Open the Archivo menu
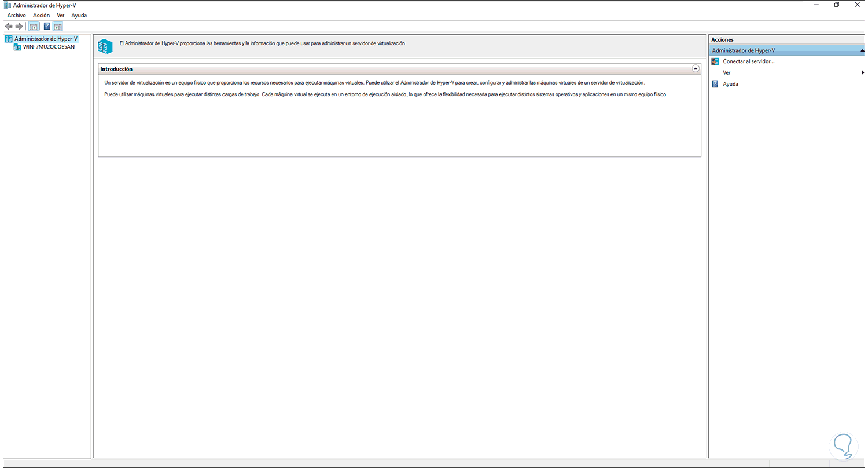 pyautogui.click(x=17, y=15)
